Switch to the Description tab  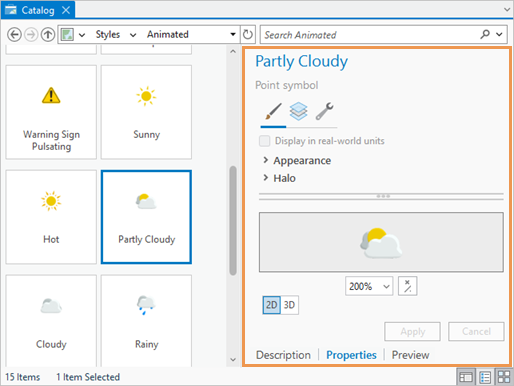point(283,355)
